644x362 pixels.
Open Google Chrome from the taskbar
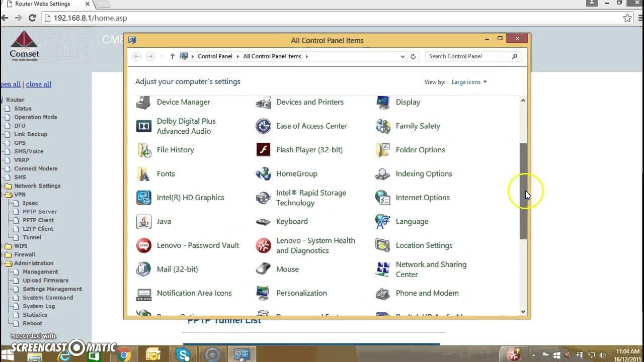[x=124, y=355]
